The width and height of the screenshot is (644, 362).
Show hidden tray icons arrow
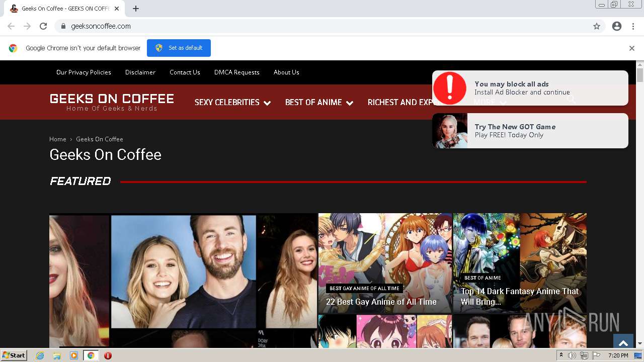(561, 355)
